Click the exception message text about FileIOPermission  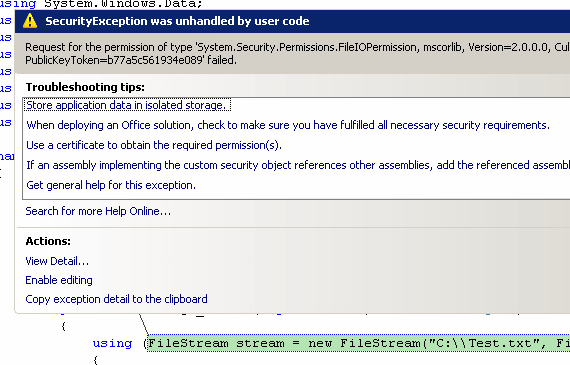[x=297, y=53]
